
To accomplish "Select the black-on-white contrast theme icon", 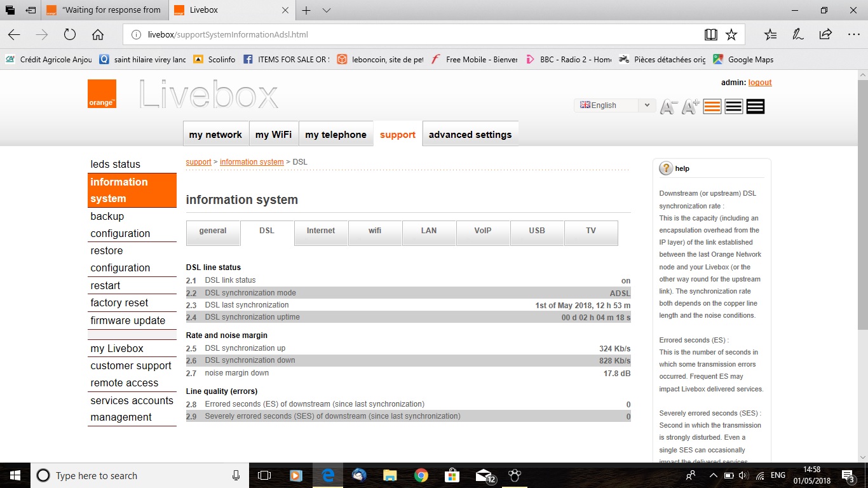I will pos(734,107).
